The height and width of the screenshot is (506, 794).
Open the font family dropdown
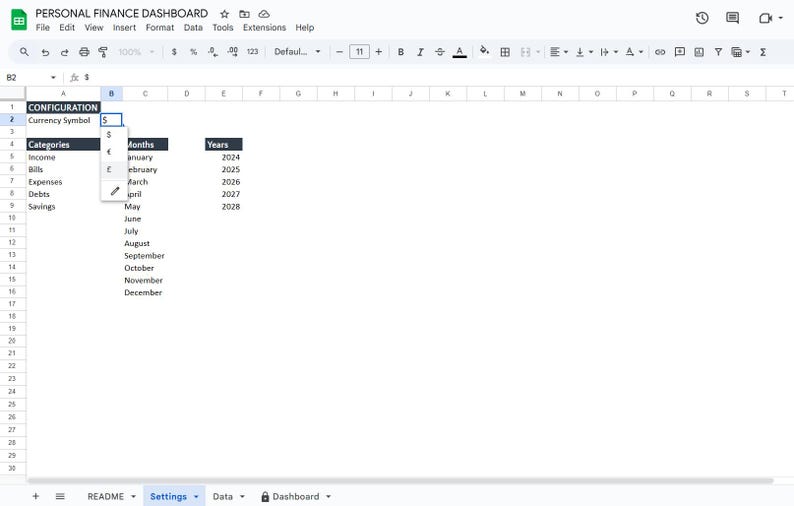click(297, 52)
